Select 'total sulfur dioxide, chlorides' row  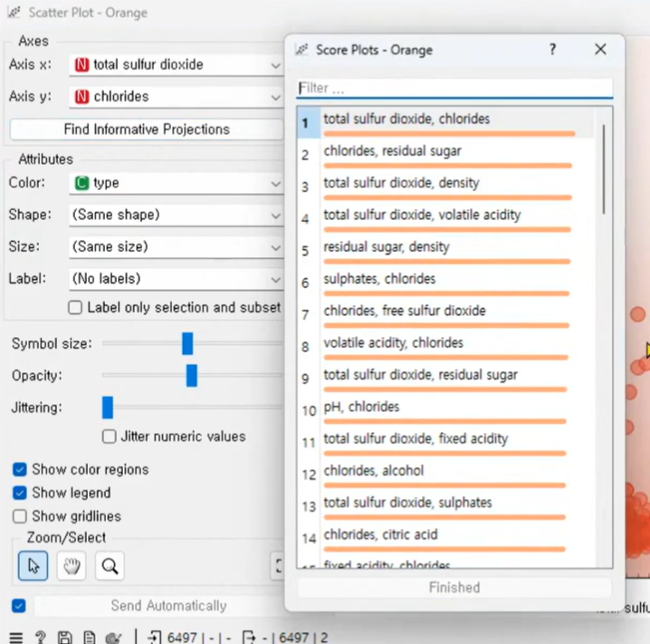445,123
